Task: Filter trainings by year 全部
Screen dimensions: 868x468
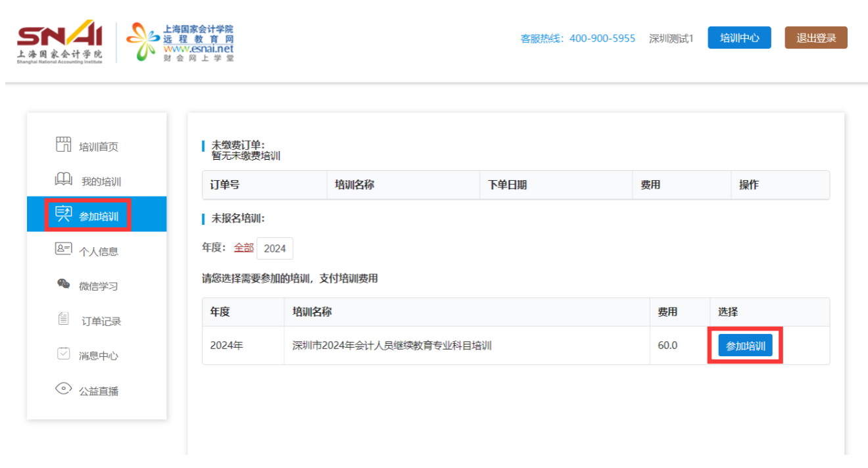Action: pyautogui.click(x=243, y=248)
